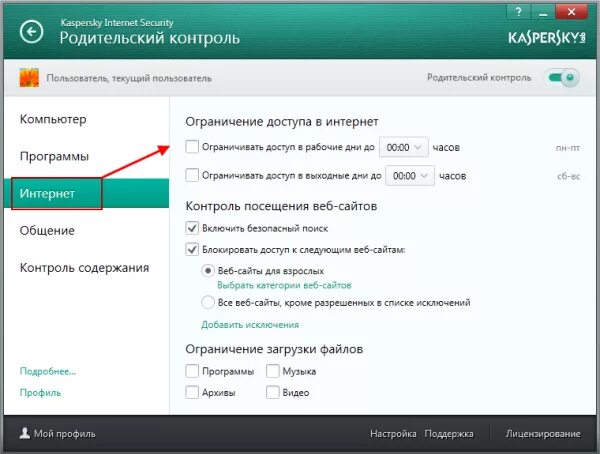Open Лицензирование in bottom bar
Viewport: 600px width, 454px height.
[543, 434]
